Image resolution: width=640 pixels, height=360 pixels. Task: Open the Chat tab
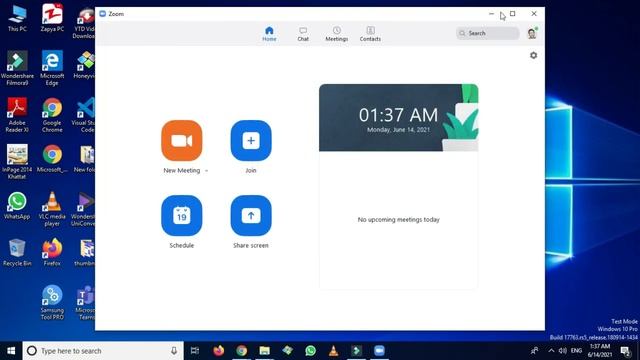[x=303, y=34]
